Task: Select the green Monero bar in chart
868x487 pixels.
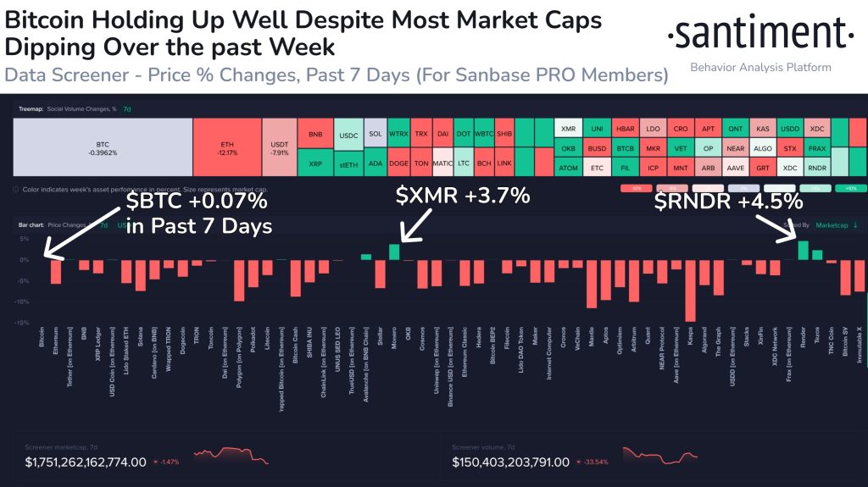Action: click(x=394, y=252)
